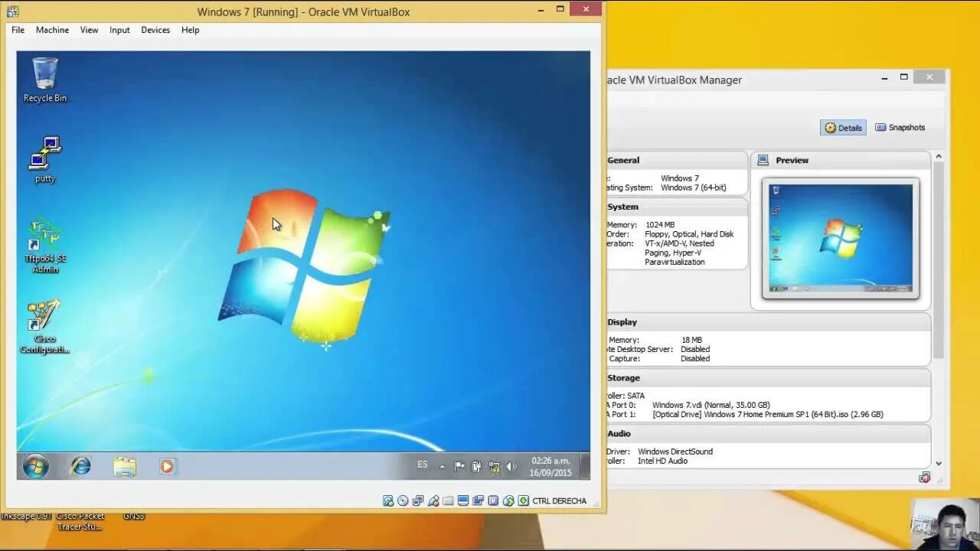Select the GNS3 host desktop icon label

pyautogui.click(x=133, y=517)
